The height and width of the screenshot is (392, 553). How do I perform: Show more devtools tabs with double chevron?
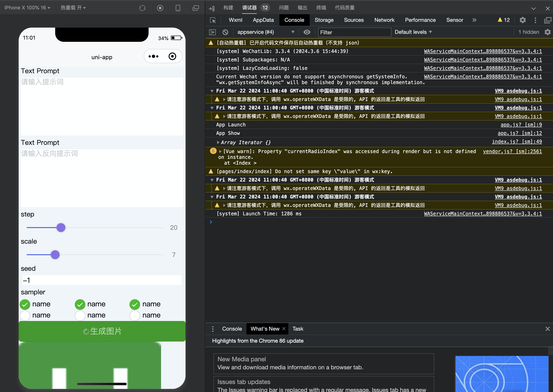[x=474, y=20]
